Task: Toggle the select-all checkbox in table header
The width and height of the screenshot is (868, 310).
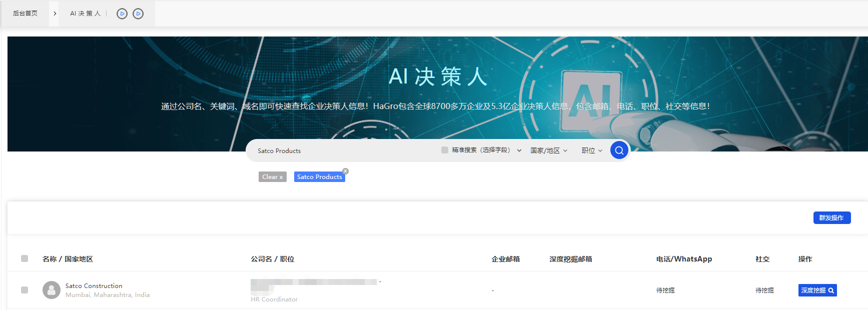Action: [x=25, y=258]
